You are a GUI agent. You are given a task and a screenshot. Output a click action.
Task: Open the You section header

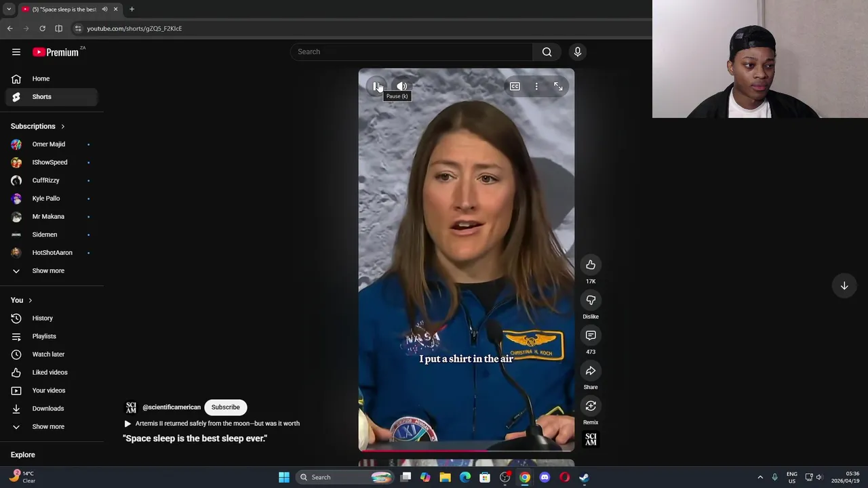click(22, 300)
